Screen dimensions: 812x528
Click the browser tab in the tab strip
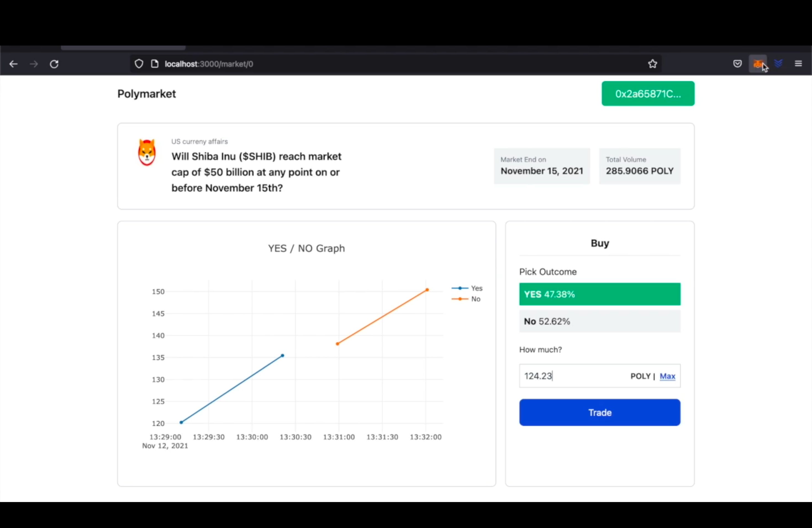123,48
